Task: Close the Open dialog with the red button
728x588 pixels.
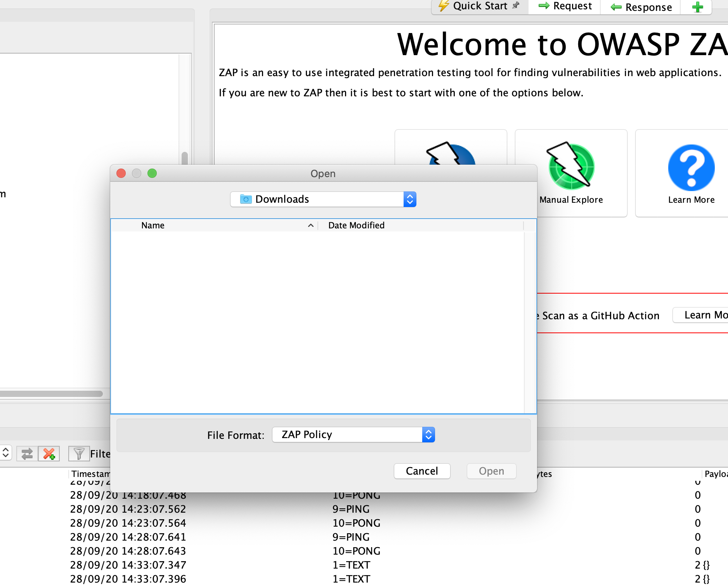Action: pyautogui.click(x=121, y=173)
